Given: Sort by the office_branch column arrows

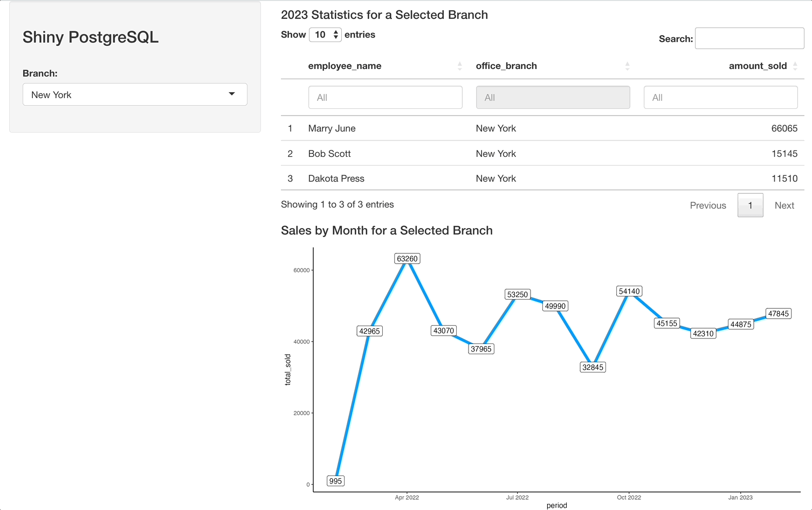Looking at the screenshot, I should click(x=627, y=66).
